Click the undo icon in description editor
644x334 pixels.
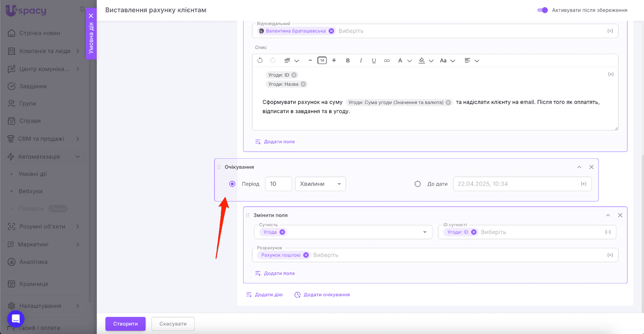[x=260, y=60]
